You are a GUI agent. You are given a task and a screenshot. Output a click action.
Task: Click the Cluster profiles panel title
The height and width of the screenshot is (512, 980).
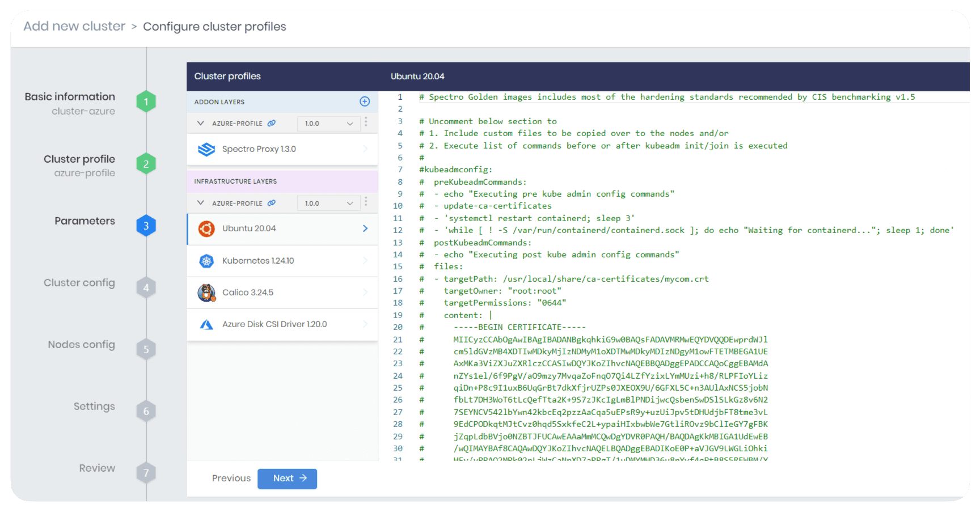pos(227,77)
